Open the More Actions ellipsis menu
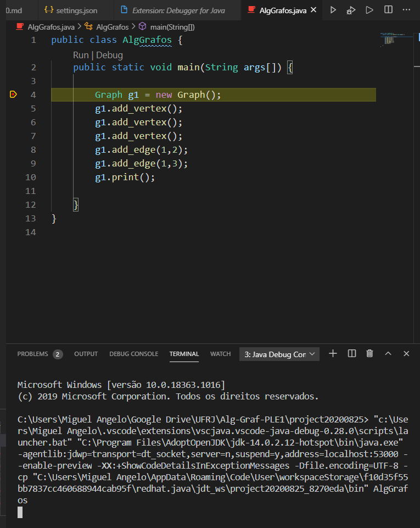 [406, 9]
